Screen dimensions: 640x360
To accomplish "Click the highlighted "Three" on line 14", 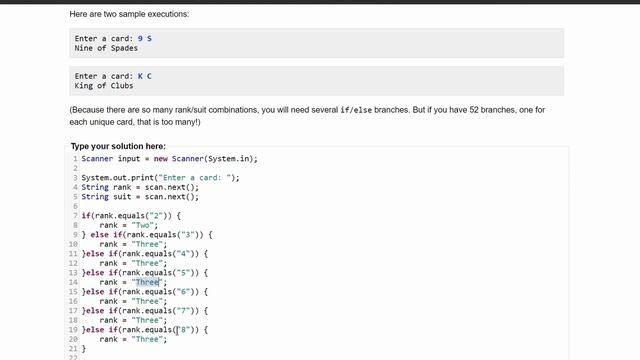I will [147, 282].
